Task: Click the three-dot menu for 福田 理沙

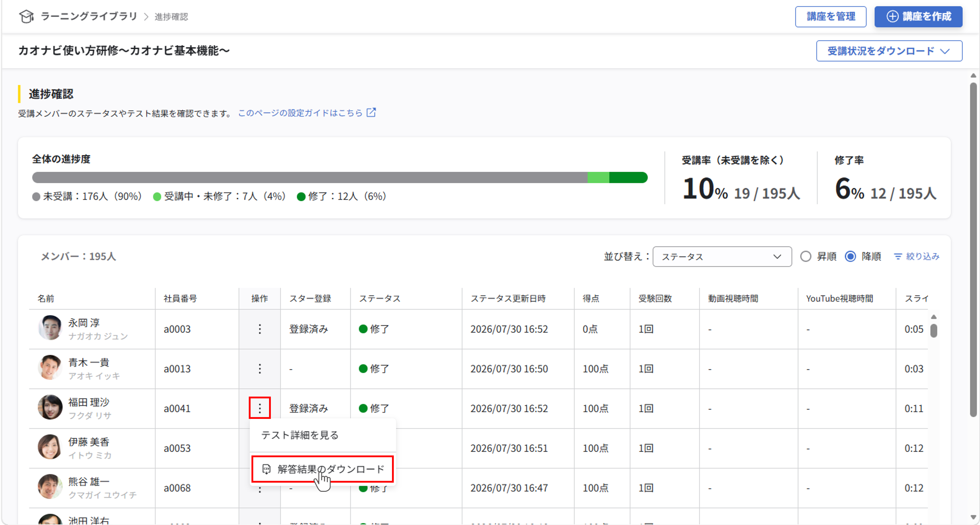Action: (260, 408)
